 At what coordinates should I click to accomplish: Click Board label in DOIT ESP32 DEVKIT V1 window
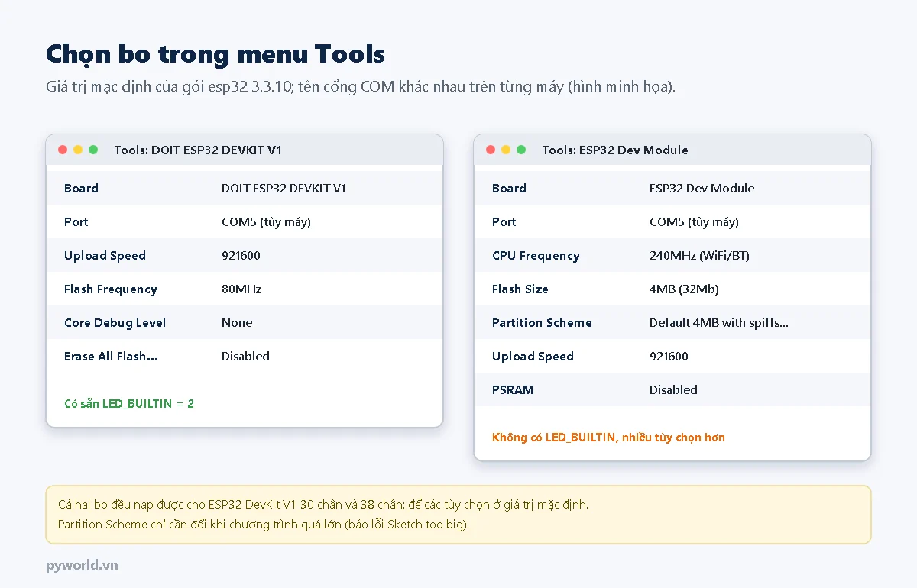click(x=81, y=189)
